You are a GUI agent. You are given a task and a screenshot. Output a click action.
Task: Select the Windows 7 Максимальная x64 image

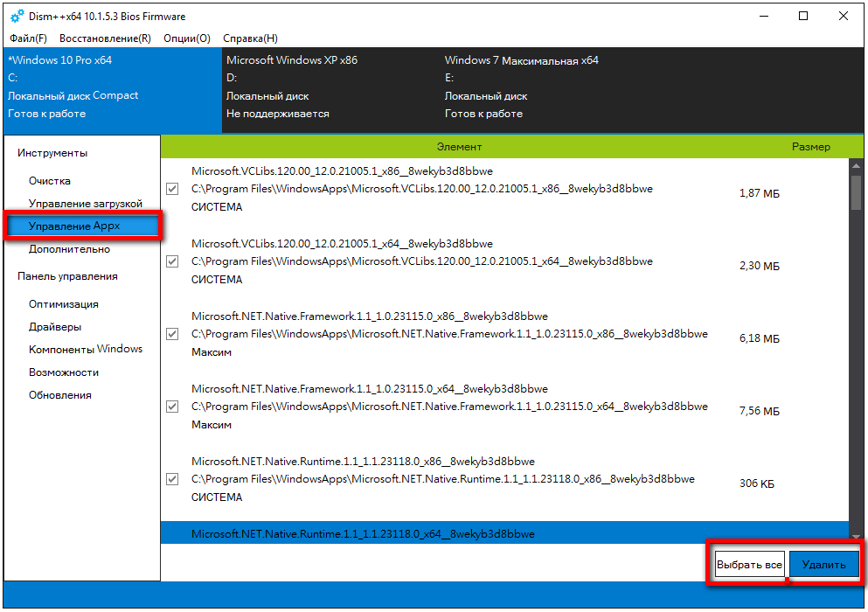[x=521, y=87]
